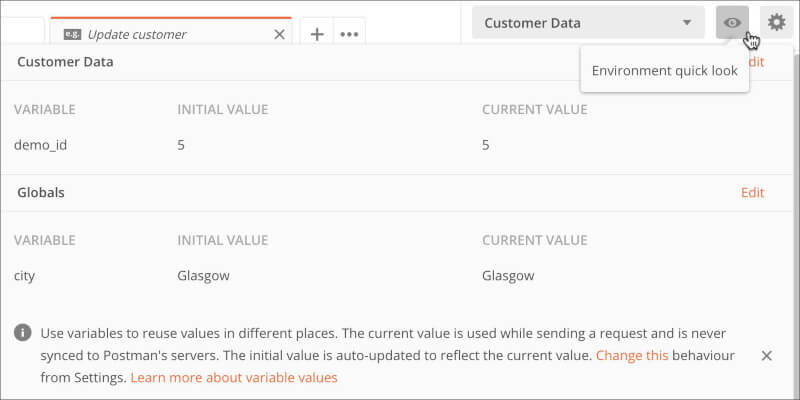Click the request type icon on tab

(x=72, y=34)
